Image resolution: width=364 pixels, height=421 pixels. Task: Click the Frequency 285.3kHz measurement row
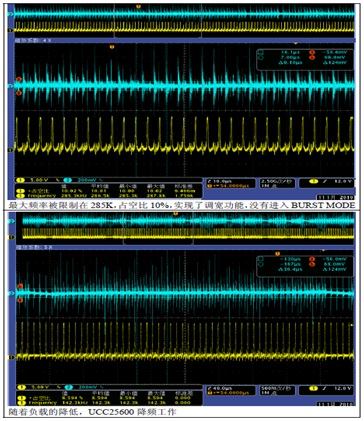(x=108, y=196)
